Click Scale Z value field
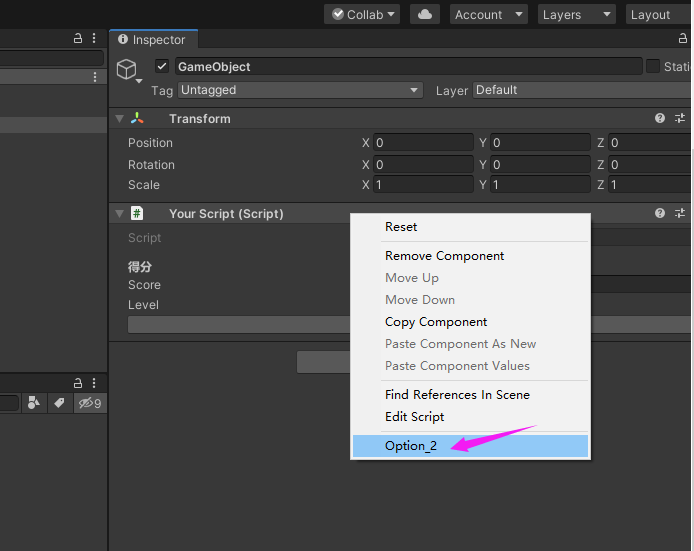The width and height of the screenshot is (694, 551). pos(651,185)
